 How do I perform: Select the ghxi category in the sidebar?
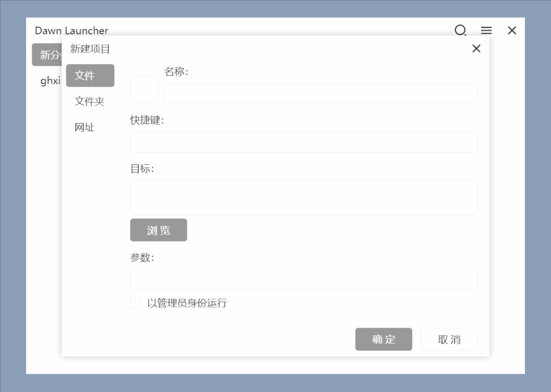pyautogui.click(x=49, y=80)
